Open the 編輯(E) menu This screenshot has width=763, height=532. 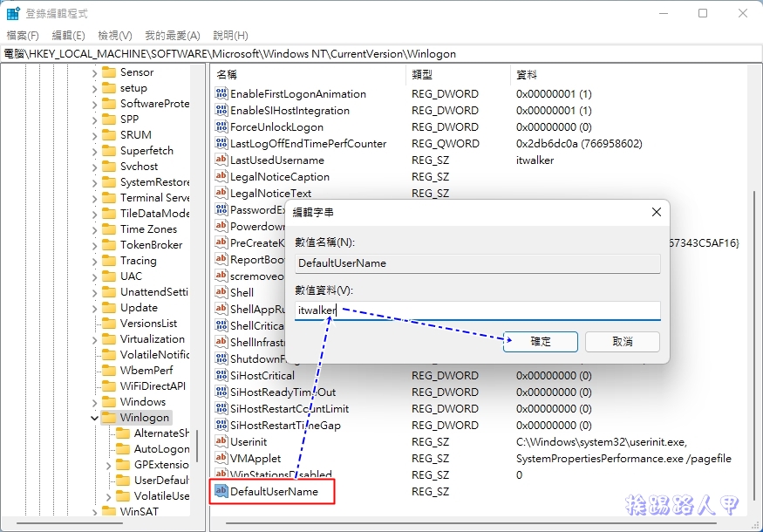(68, 36)
